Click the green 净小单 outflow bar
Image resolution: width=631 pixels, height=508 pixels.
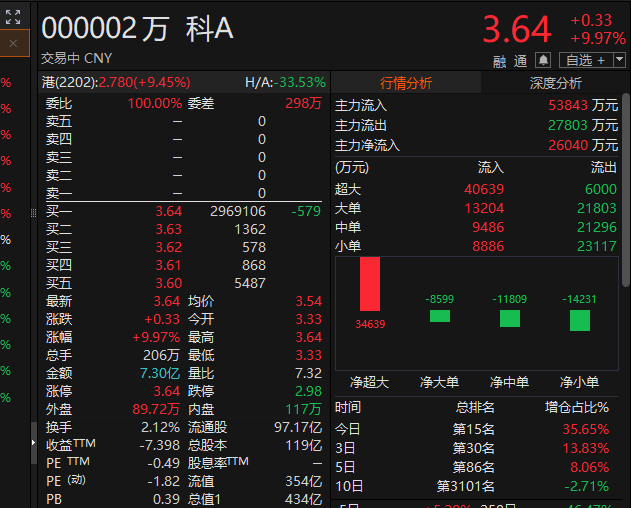[x=580, y=320]
